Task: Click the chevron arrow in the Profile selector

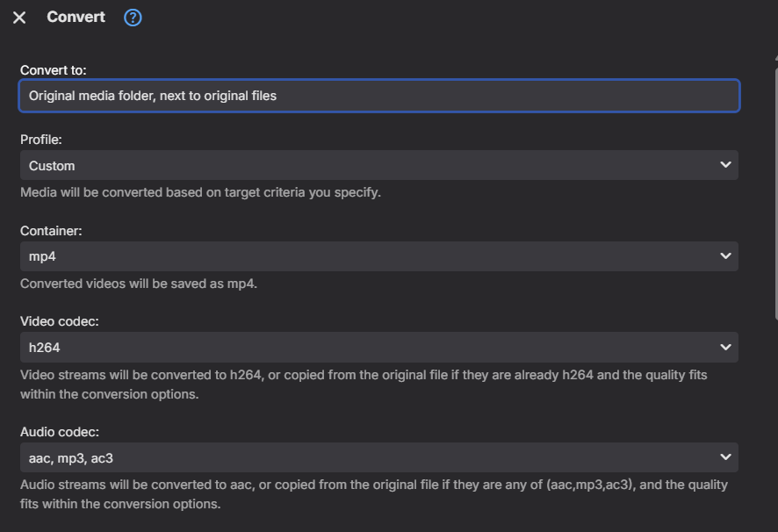Action: click(725, 165)
